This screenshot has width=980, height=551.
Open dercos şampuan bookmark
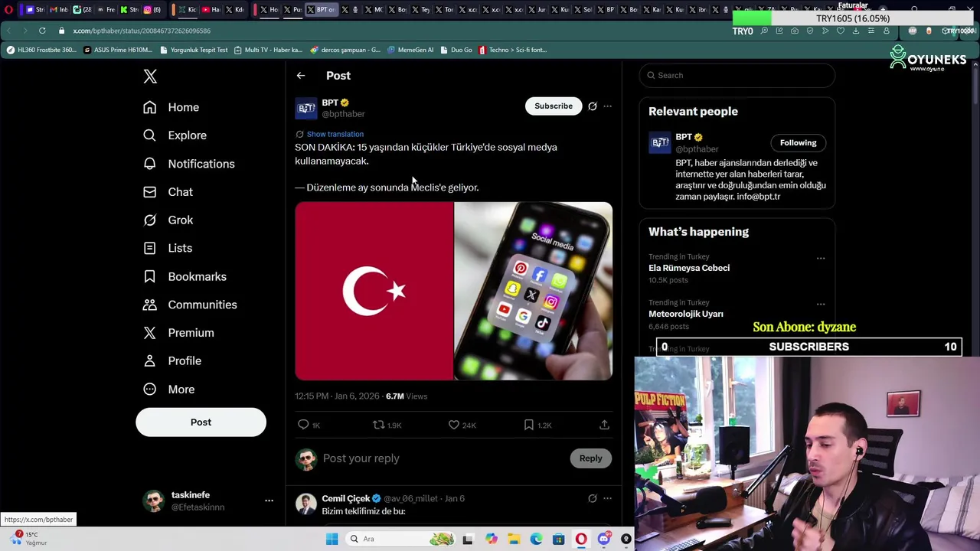(x=345, y=50)
